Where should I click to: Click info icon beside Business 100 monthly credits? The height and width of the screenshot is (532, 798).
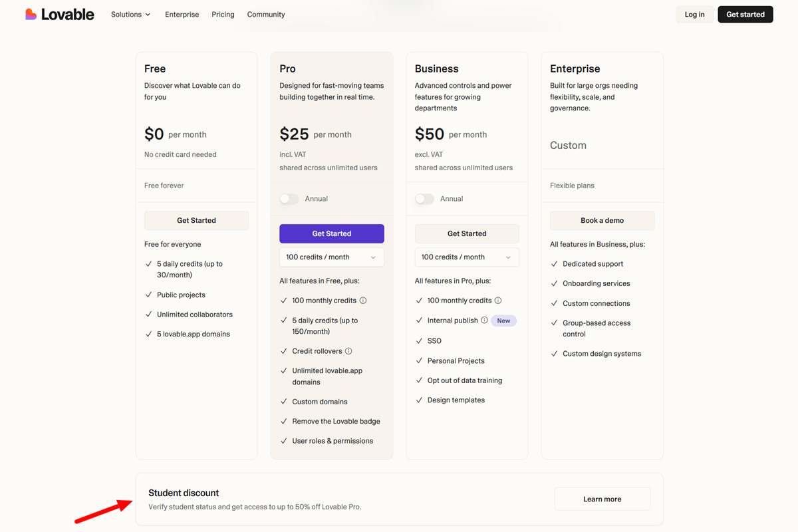pos(498,301)
